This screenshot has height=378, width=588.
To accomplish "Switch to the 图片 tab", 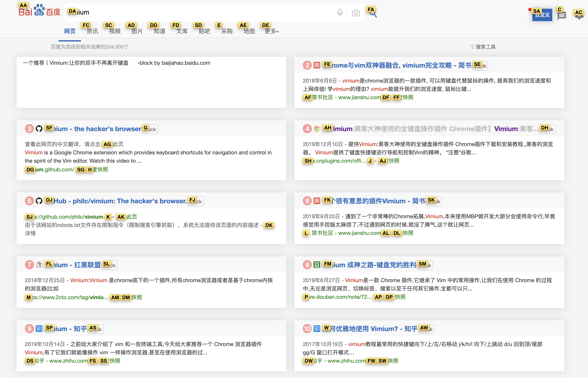I will (x=137, y=31).
